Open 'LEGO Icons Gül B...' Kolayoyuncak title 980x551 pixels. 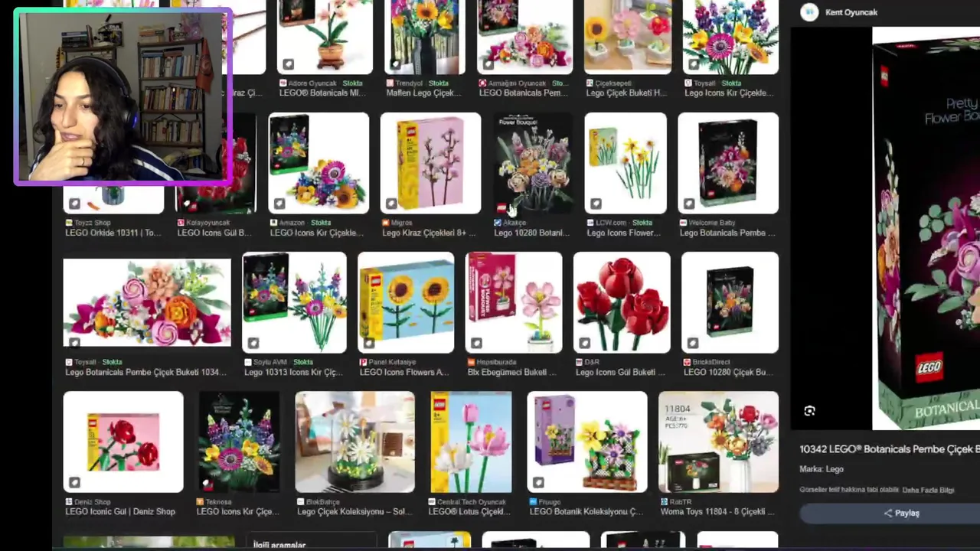pyautogui.click(x=214, y=233)
